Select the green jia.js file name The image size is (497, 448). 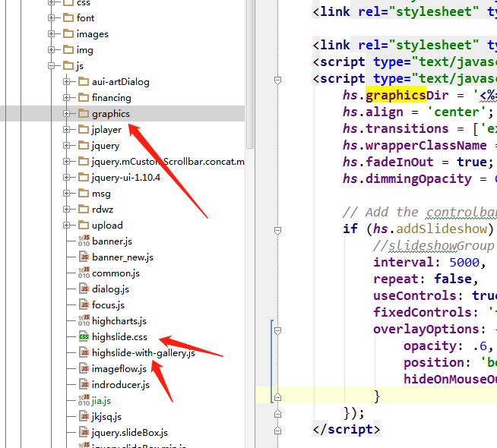click(101, 401)
